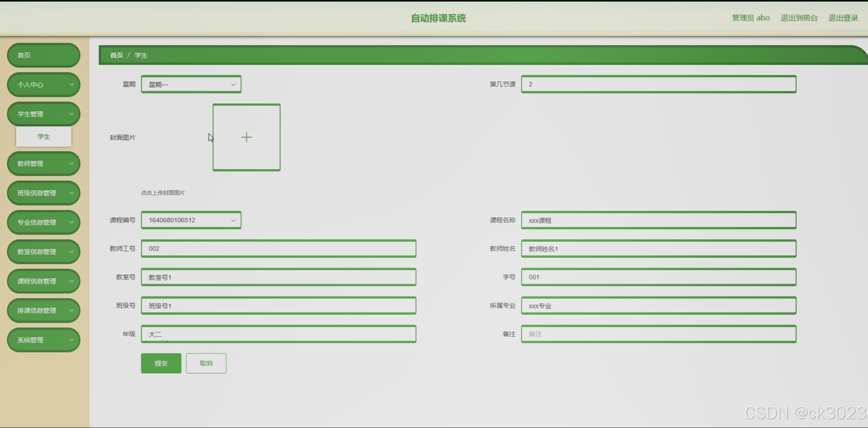Expand the 教师管理 menu chevron
868x428 pixels.
[71, 163]
